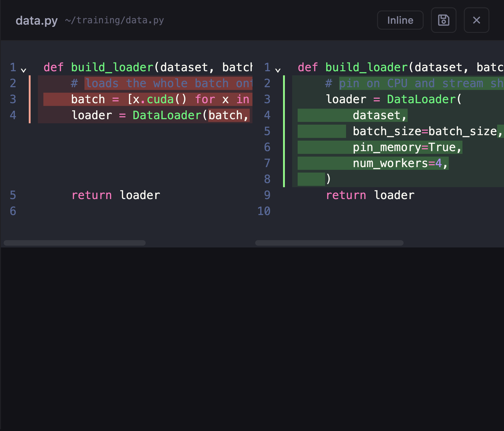
Task: Click the save diff icon button
Action: pyautogui.click(x=444, y=20)
